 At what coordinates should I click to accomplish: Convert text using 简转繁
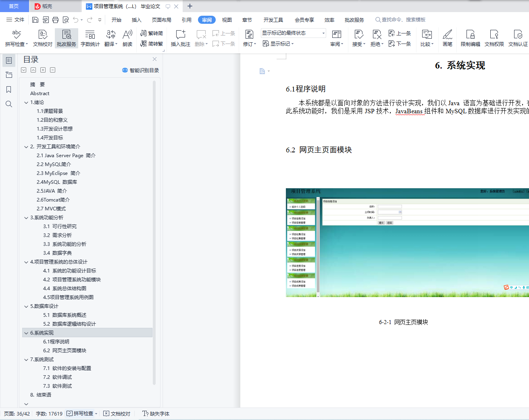tap(152, 44)
